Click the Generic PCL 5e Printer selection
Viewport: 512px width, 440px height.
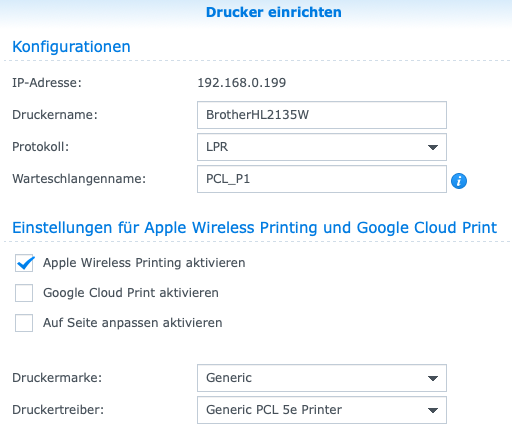pyautogui.click(x=322, y=410)
